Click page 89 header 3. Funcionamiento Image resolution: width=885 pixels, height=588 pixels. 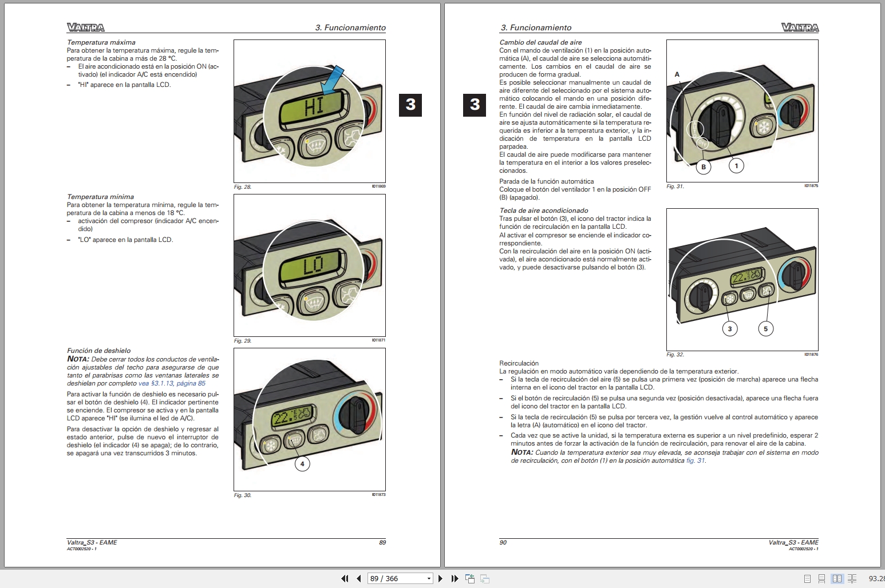point(350,27)
